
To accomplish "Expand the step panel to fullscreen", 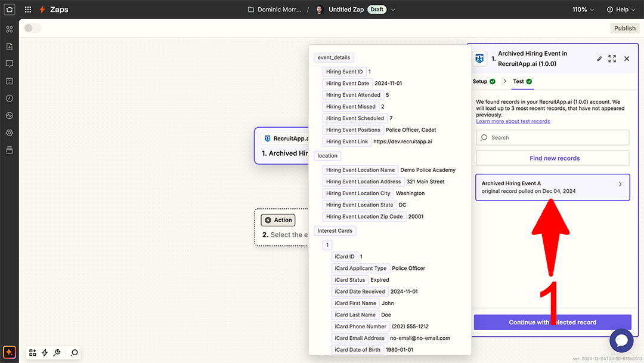I will click(612, 59).
